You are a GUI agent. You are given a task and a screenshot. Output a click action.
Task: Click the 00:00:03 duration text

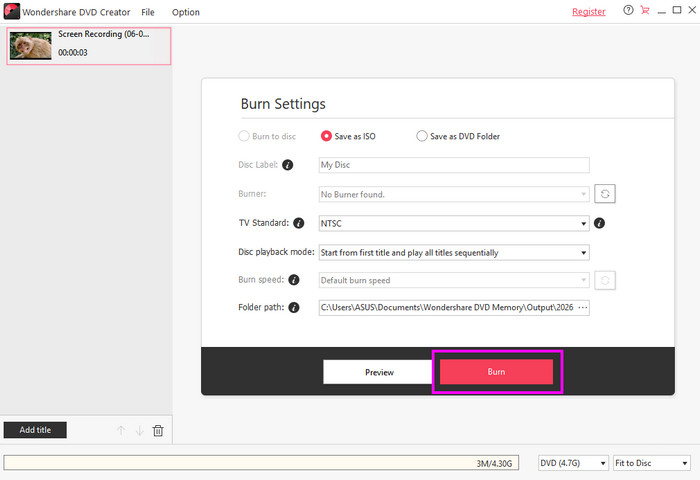pyautogui.click(x=73, y=53)
